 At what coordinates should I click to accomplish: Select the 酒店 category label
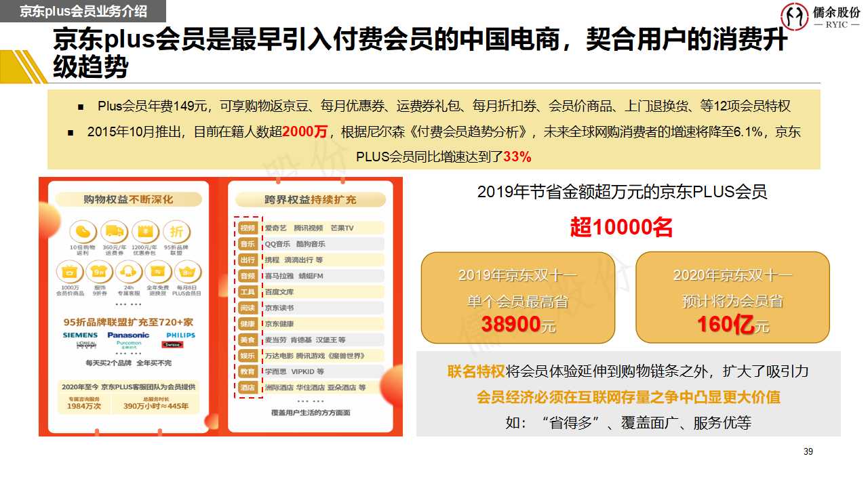(x=248, y=388)
